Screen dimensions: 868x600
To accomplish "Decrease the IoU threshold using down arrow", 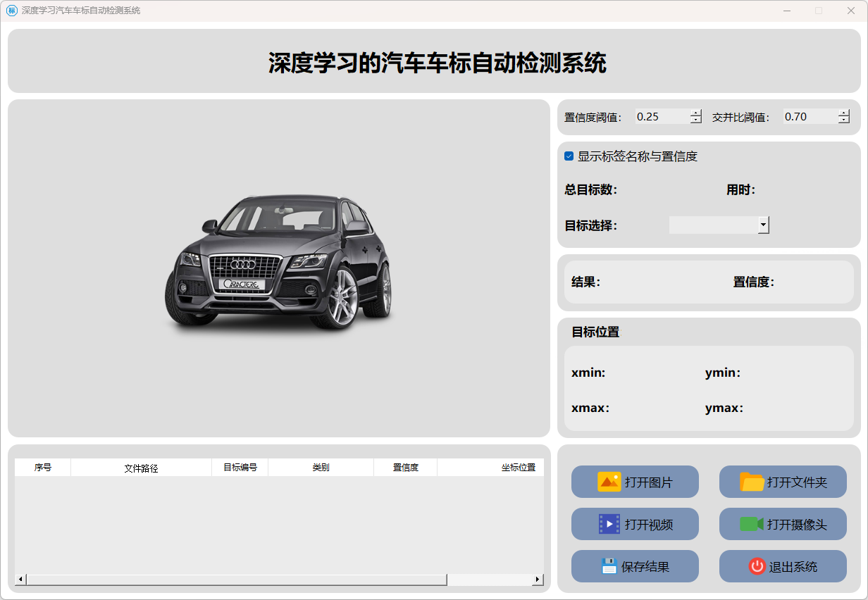I will pos(843,120).
